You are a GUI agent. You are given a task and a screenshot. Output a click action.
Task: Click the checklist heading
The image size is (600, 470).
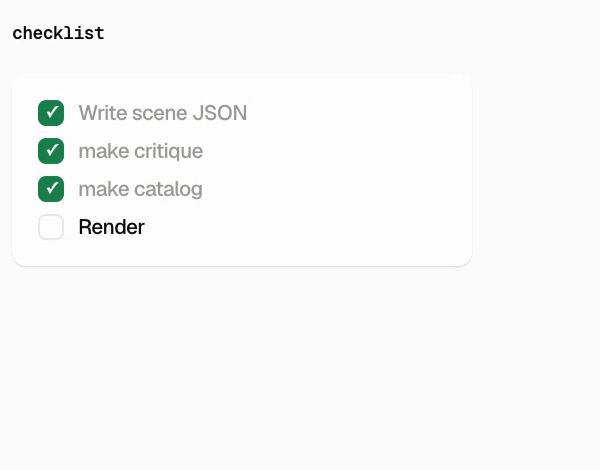[58, 33]
